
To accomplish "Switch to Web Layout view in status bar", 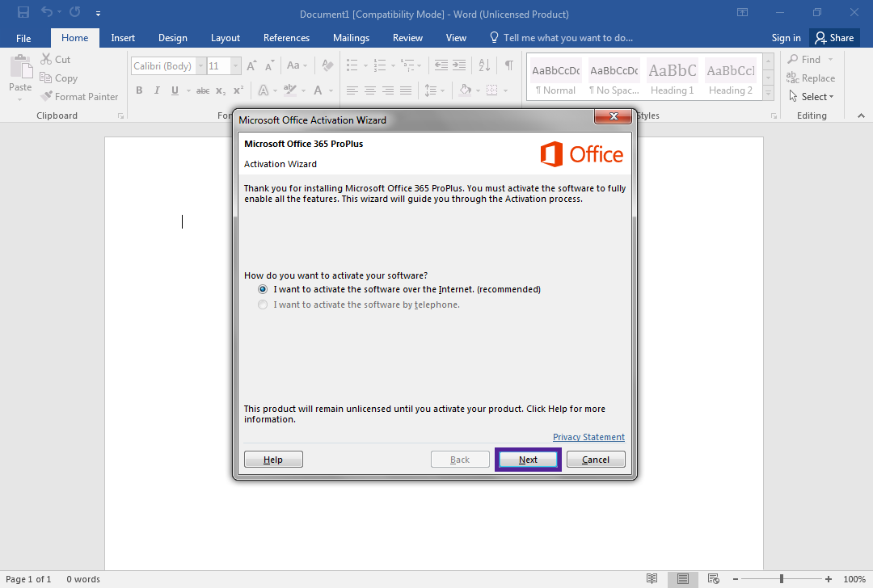I will (x=713, y=579).
